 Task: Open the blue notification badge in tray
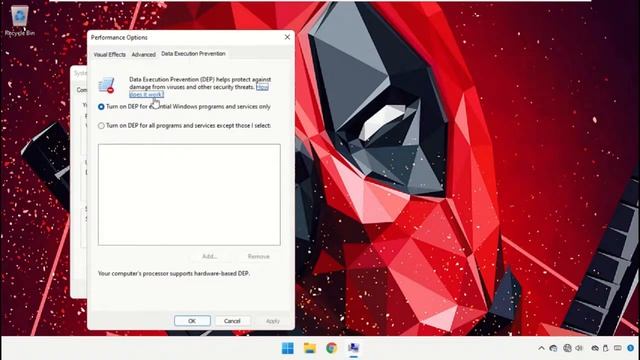631,348
